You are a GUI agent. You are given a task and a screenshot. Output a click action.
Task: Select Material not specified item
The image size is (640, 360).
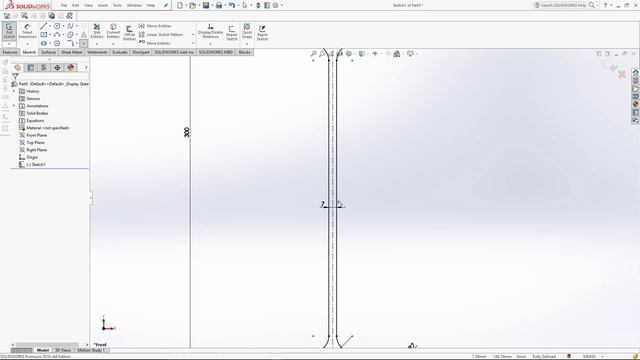click(48, 128)
